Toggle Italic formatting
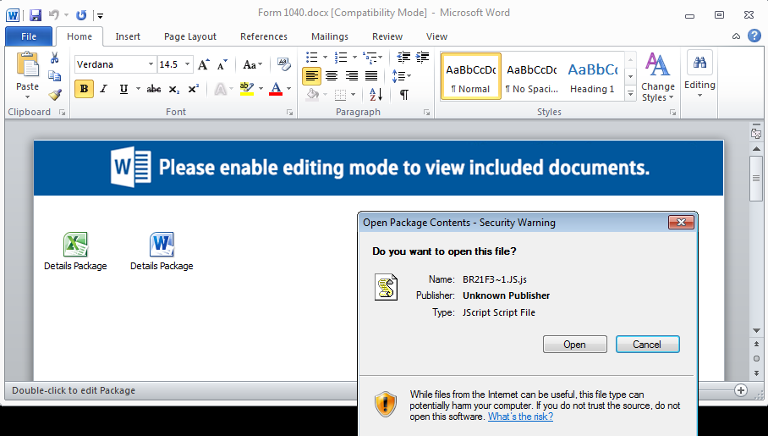The height and width of the screenshot is (436, 768). point(103,89)
